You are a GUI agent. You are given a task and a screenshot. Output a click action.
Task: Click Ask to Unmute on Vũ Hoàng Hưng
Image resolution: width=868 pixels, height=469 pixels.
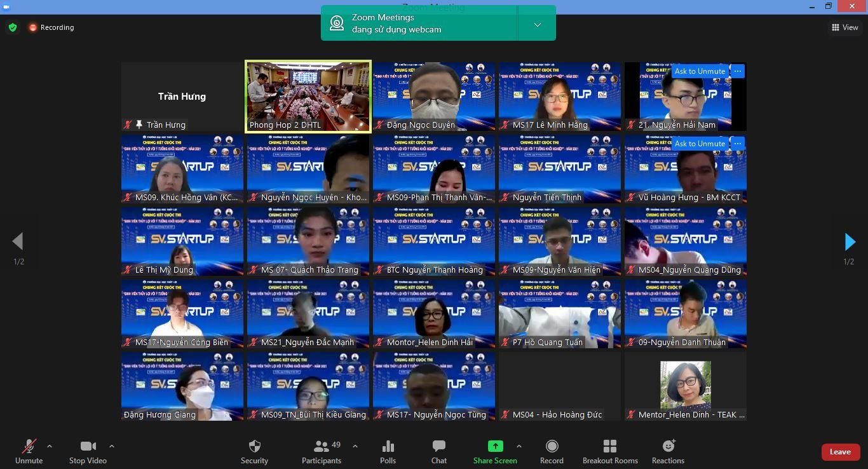point(699,144)
